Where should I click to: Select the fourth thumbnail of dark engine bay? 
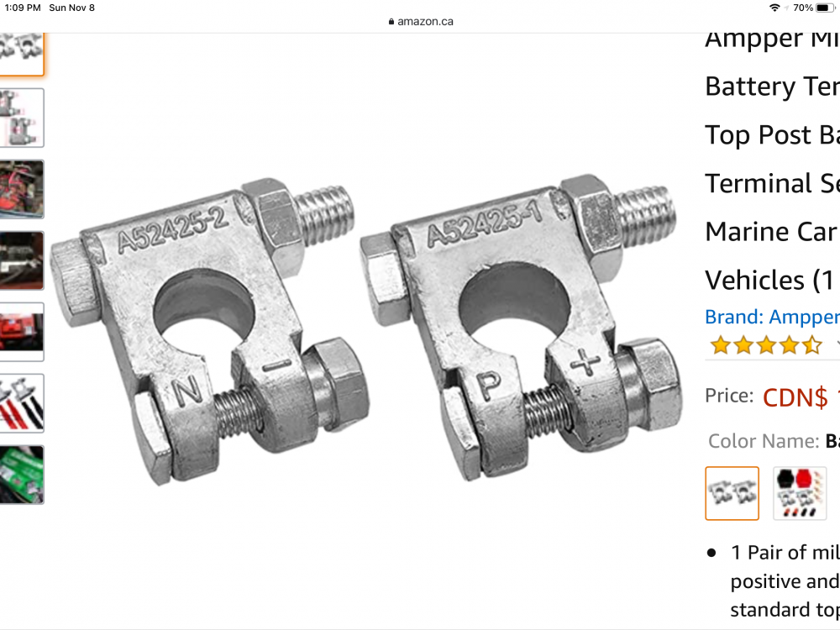click(22, 260)
